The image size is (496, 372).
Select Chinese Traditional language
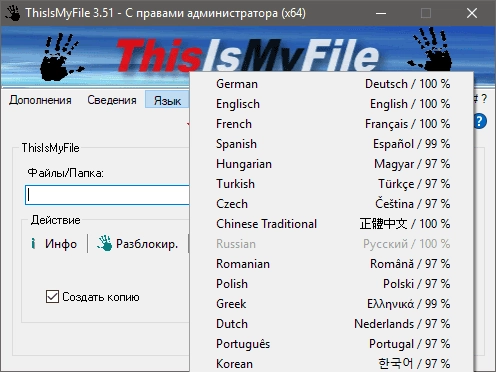point(332,224)
